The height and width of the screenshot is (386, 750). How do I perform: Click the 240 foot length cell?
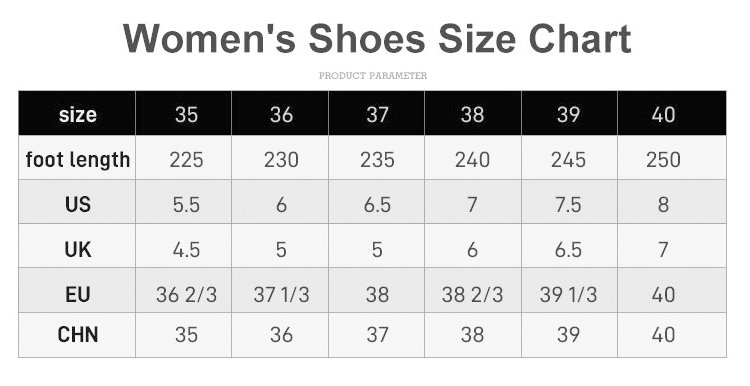point(472,159)
